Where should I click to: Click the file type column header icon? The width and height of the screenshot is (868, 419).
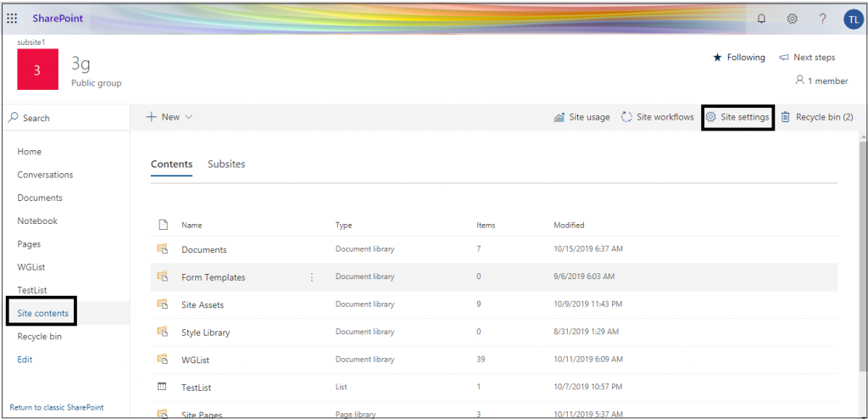(162, 225)
